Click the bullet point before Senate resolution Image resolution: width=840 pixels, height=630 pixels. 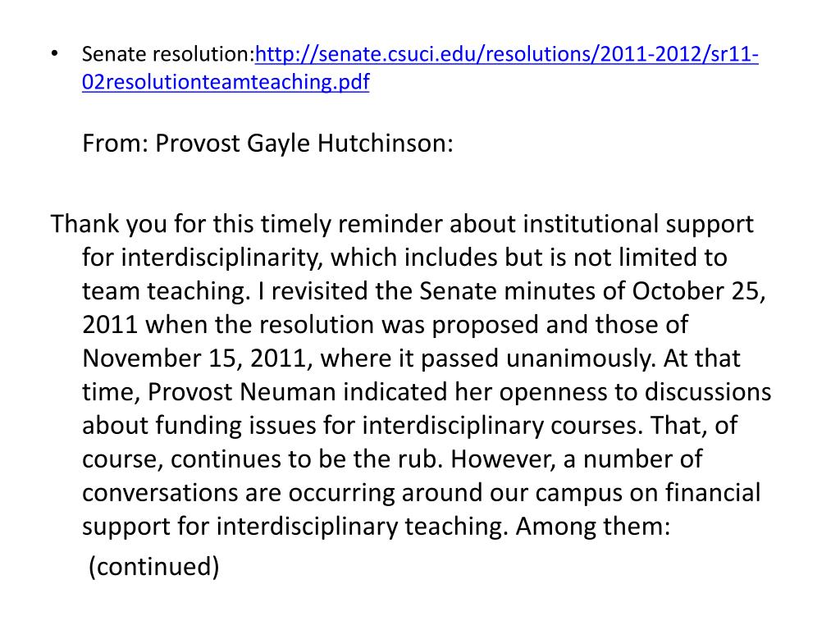[x=54, y=53]
